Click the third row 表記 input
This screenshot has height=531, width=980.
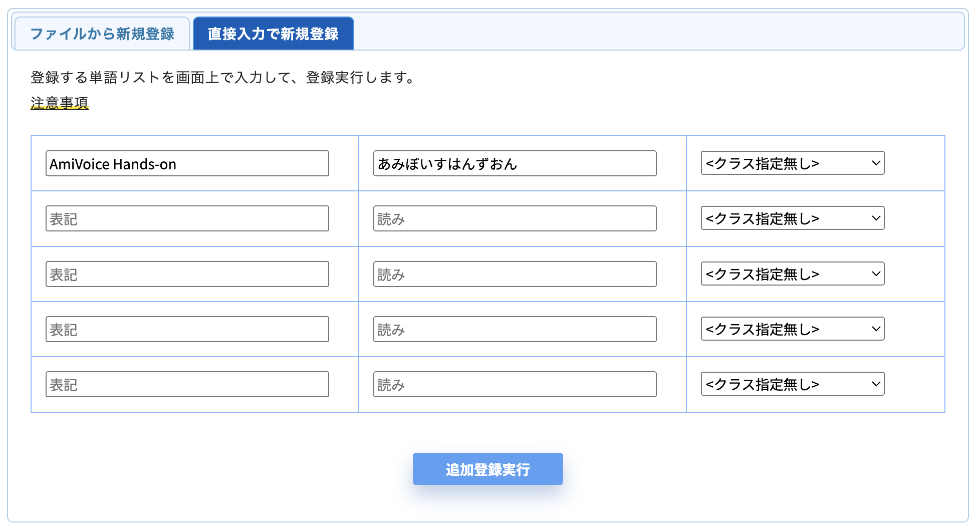coord(187,274)
